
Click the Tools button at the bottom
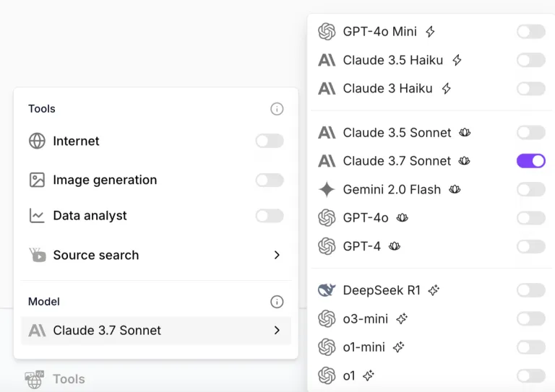55,379
